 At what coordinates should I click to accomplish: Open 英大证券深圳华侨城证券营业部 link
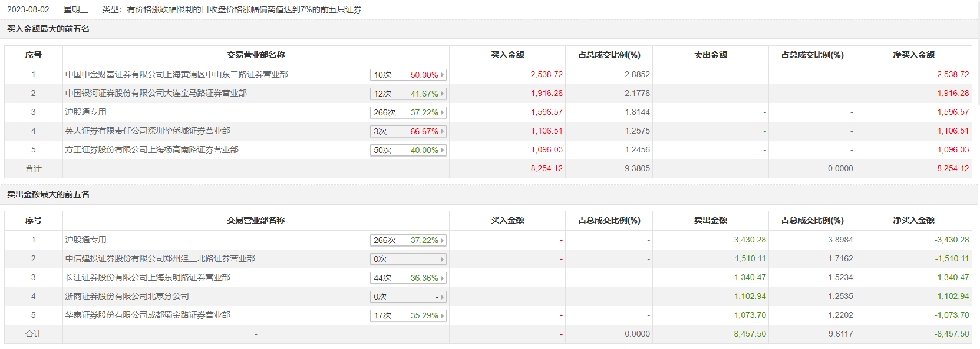pos(147,131)
